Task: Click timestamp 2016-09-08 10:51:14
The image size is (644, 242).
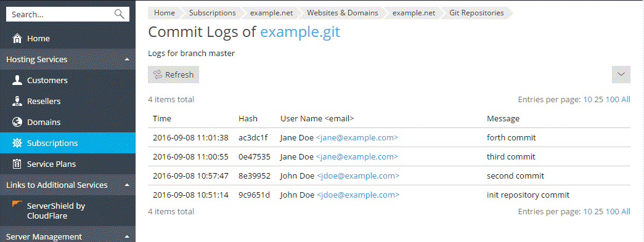Action: click(x=190, y=195)
